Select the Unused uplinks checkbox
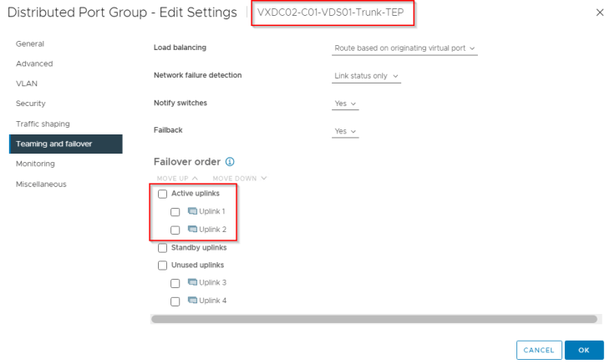Image resolution: width=610 pixels, height=364 pixels. pyautogui.click(x=163, y=265)
